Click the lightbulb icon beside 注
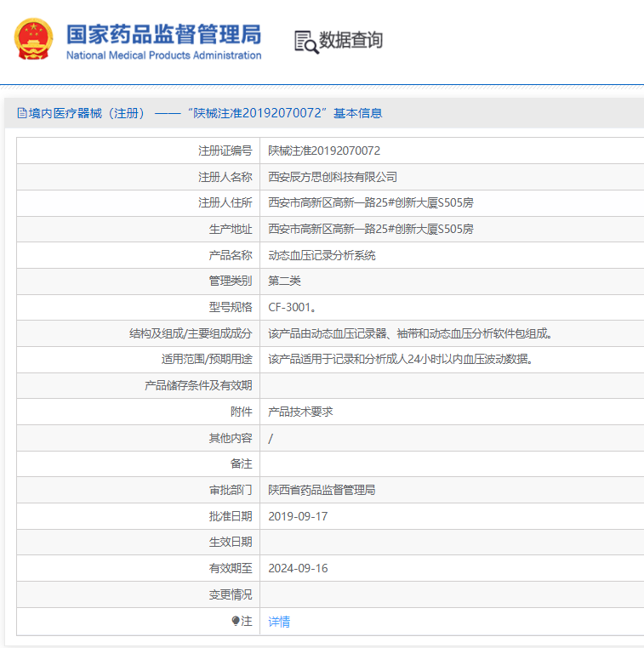Screen dimensions: 644x648 236,621
